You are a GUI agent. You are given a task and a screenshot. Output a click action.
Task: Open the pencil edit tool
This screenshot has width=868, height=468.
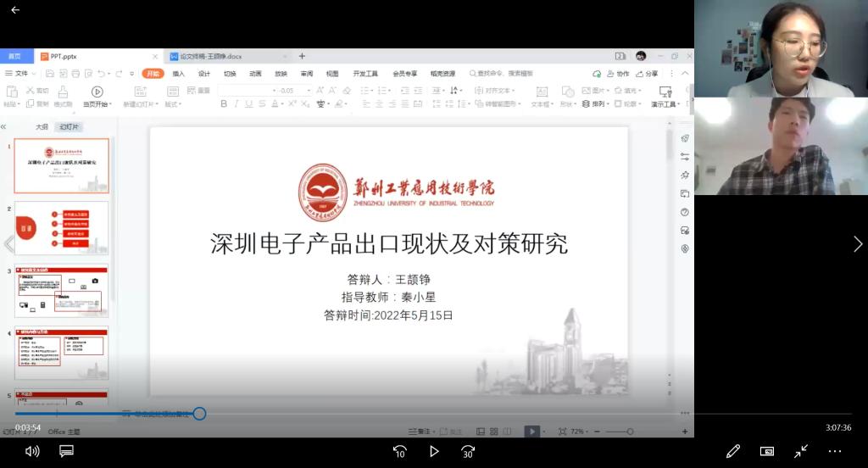click(x=733, y=451)
